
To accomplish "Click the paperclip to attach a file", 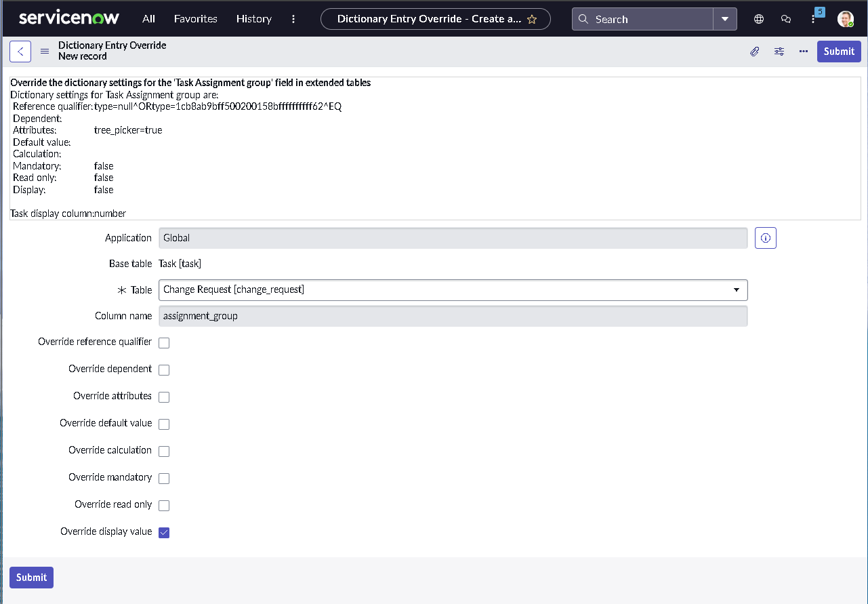I will point(754,51).
